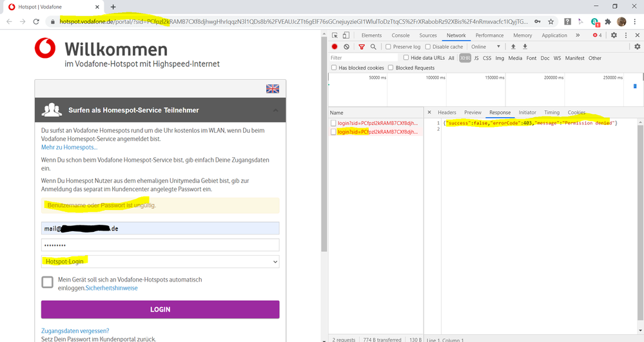Filter requests by All types
Image resolution: width=644 pixels, height=342 pixels.
[x=451, y=58]
